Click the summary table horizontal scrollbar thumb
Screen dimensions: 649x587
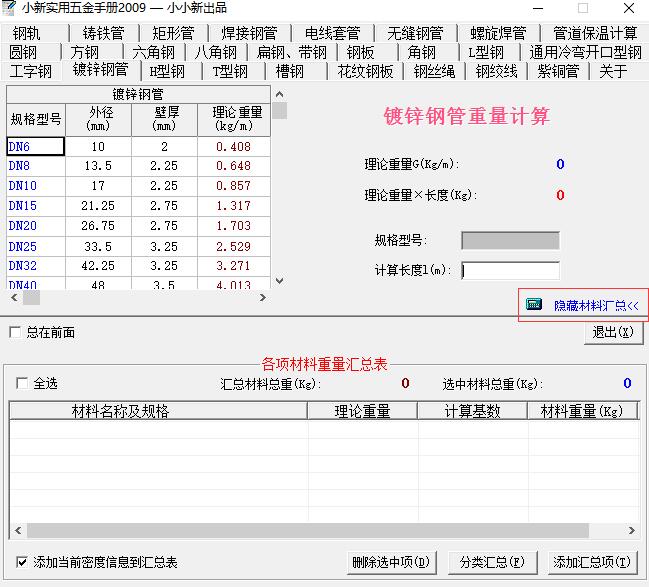(308, 530)
